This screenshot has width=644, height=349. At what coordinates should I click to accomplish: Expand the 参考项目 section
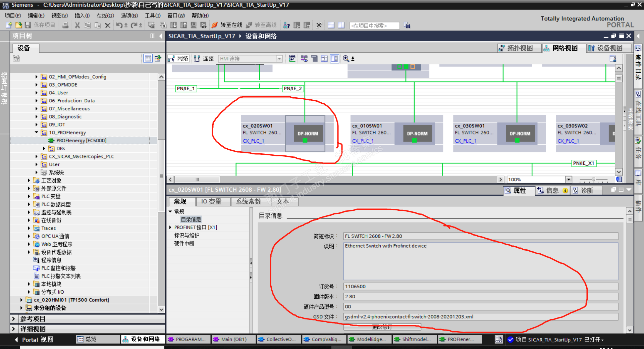[x=13, y=319]
